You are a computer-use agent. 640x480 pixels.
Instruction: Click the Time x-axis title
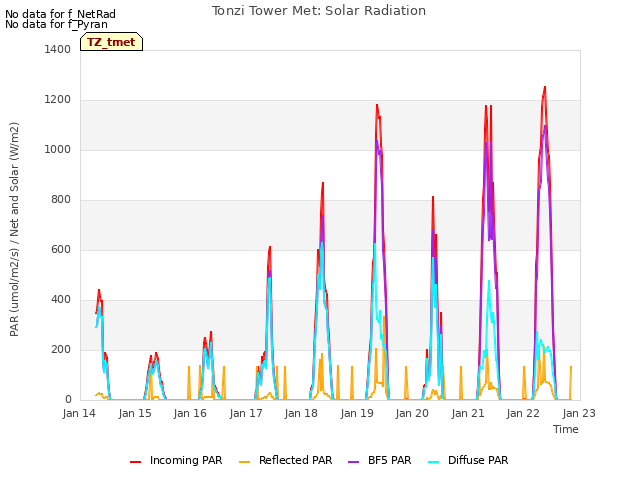tap(566, 429)
